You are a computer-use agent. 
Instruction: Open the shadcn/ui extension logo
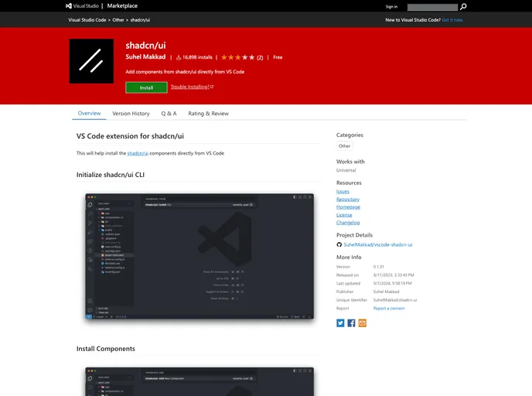(91, 61)
